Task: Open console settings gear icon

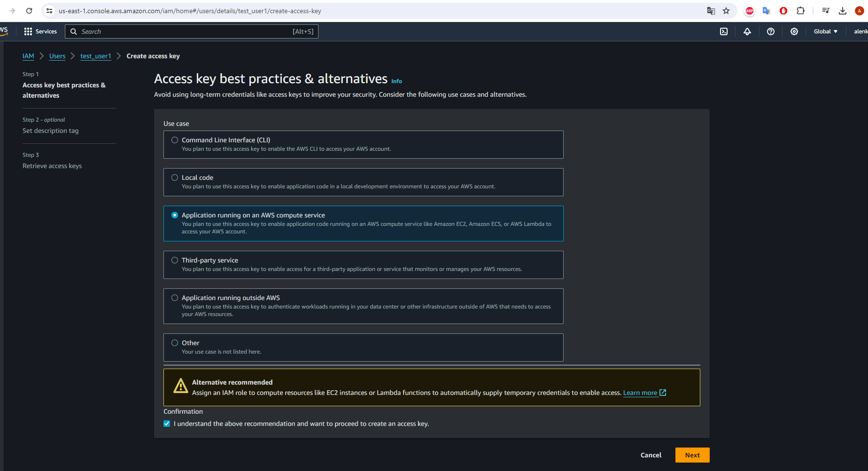Action: point(794,31)
